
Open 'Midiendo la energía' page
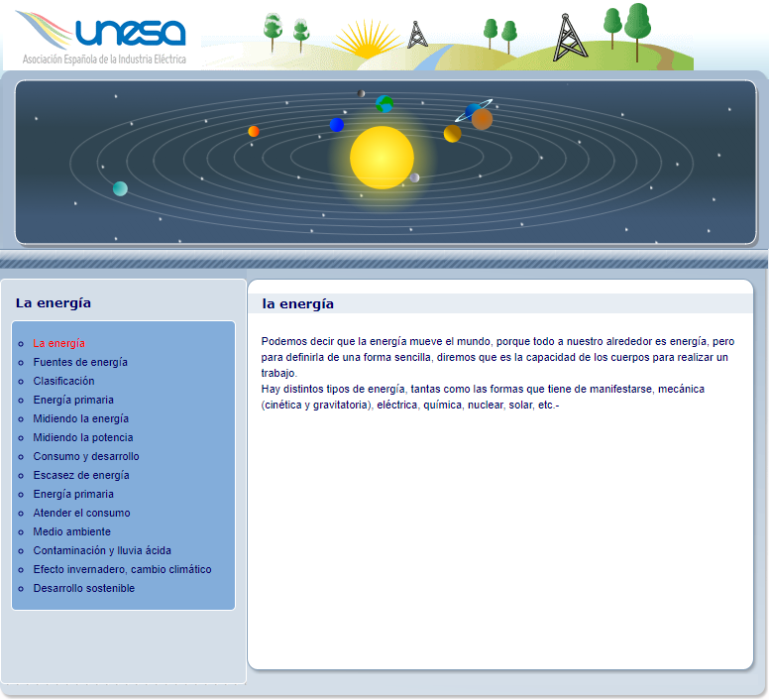click(80, 418)
